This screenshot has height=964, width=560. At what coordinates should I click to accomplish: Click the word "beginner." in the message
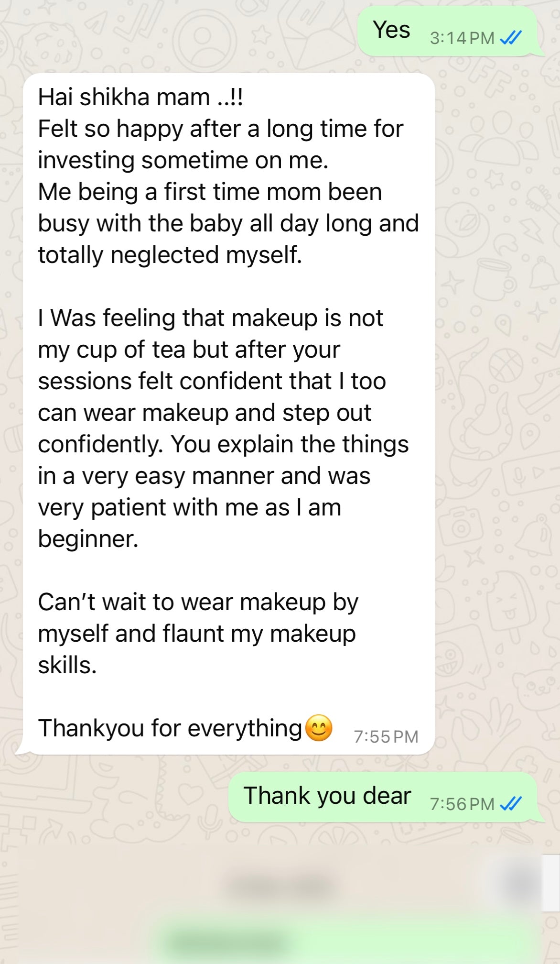click(x=88, y=539)
